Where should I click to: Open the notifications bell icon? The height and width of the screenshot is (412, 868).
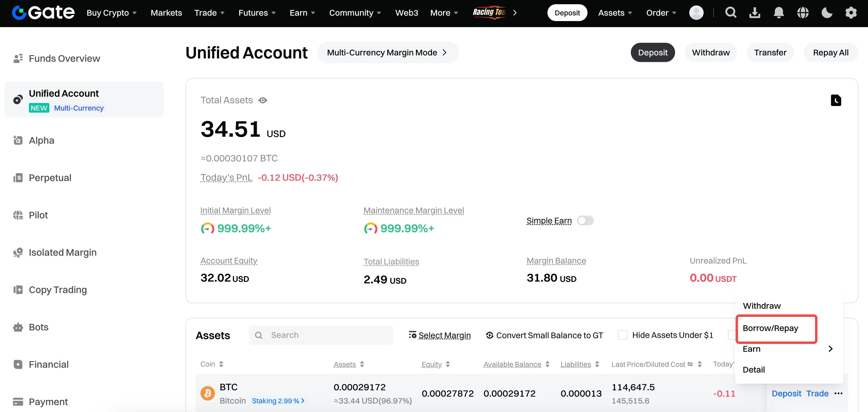[x=778, y=13]
